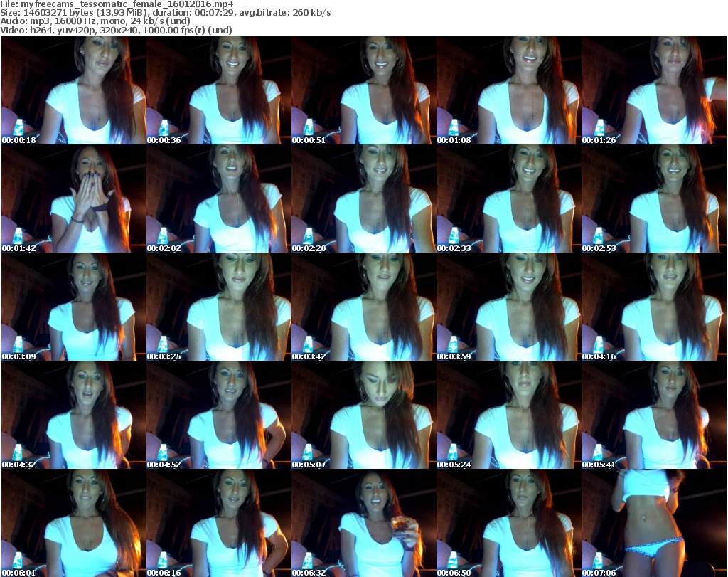Click the Video line showing h264, 320x240
The image size is (728, 577).
(116, 30)
